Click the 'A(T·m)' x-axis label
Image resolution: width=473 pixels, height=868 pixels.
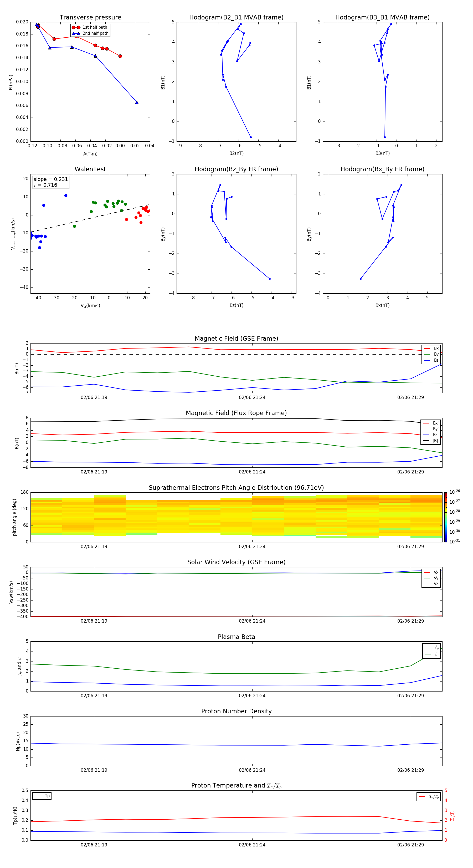pyautogui.click(x=90, y=154)
